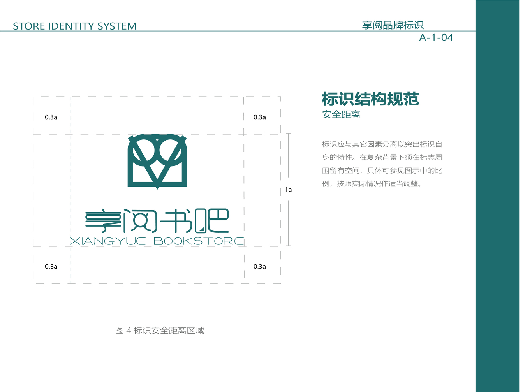
Task: Click 'XIANGYUE BOOKSTORE' text under the logo
Action: point(157,241)
